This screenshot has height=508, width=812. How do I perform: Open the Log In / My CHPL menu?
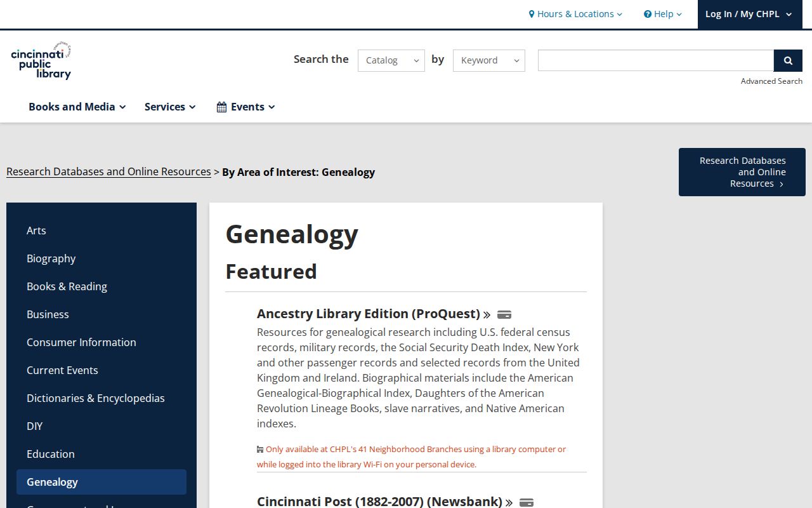tap(749, 14)
